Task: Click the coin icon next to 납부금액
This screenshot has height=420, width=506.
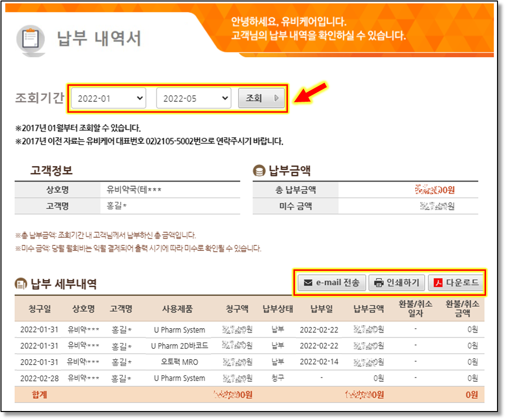Action: point(259,171)
